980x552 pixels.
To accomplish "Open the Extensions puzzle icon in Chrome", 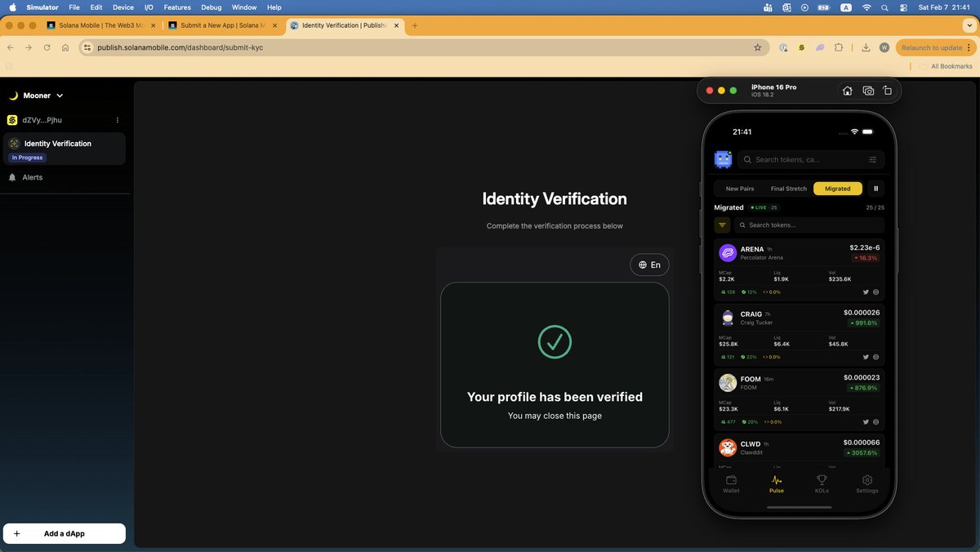I will [839, 47].
